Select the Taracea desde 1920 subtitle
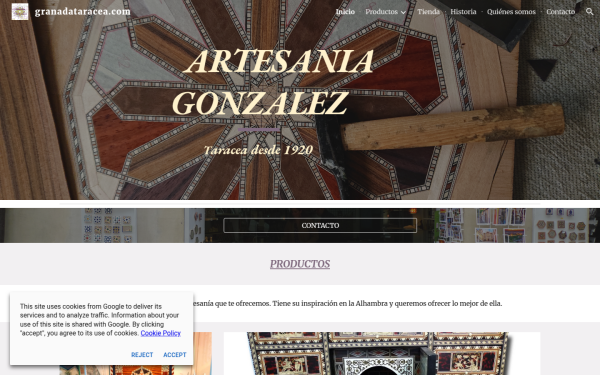This screenshot has width=600, height=375. pos(258,150)
